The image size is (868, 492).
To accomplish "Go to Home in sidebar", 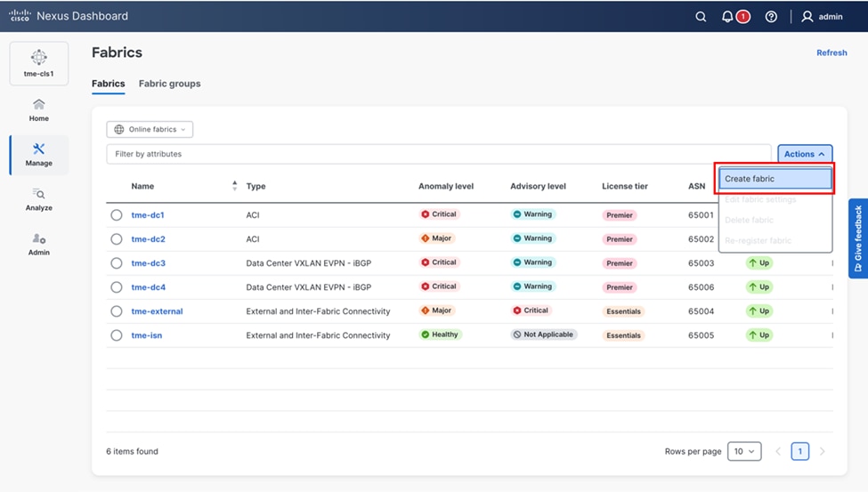I will [39, 110].
